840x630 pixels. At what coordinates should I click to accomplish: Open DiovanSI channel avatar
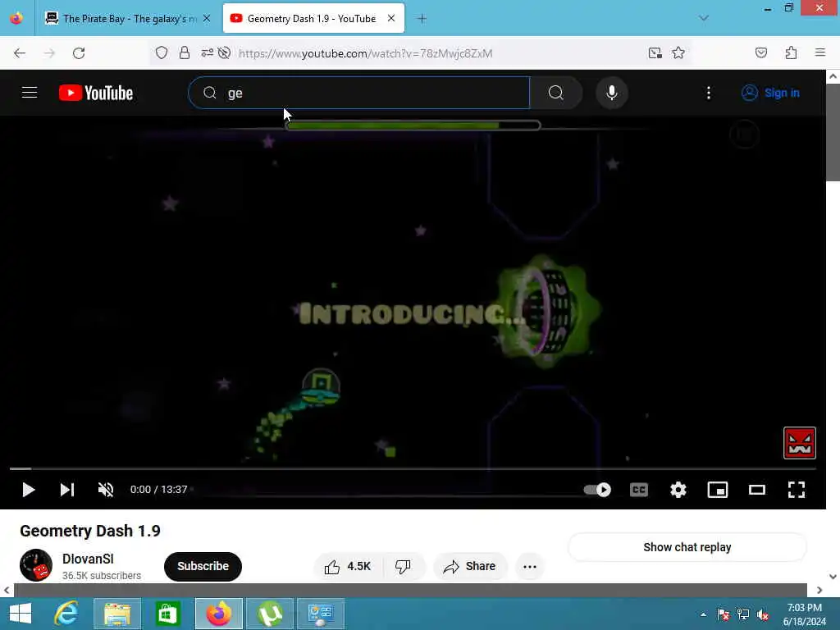point(36,565)
